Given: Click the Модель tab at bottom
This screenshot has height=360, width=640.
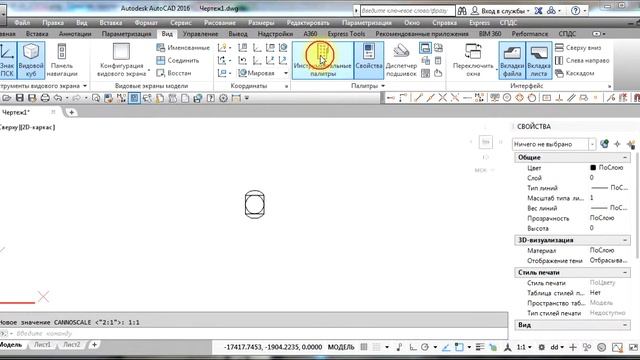Looking at the screenshot, I should click(x=11, y=345).
